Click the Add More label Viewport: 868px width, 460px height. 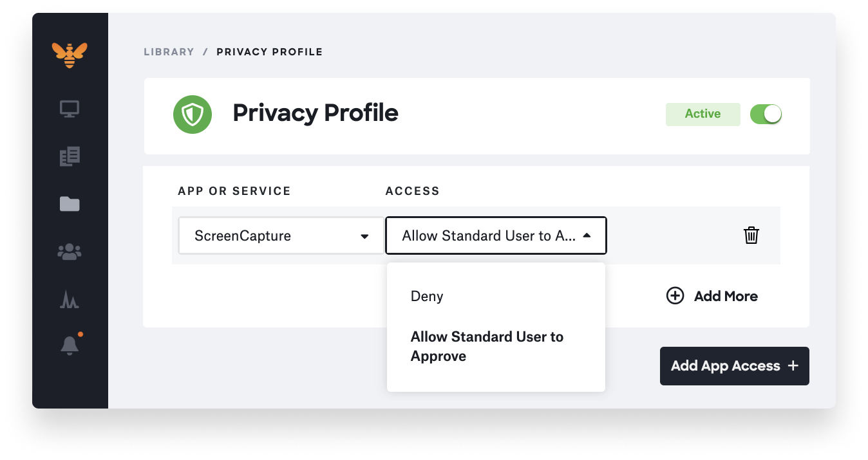pos(726,296)
